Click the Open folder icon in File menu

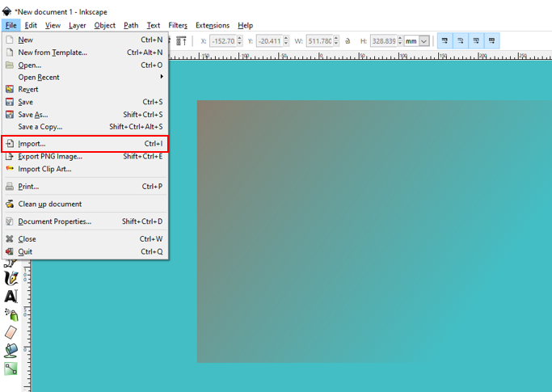[10, 65]
